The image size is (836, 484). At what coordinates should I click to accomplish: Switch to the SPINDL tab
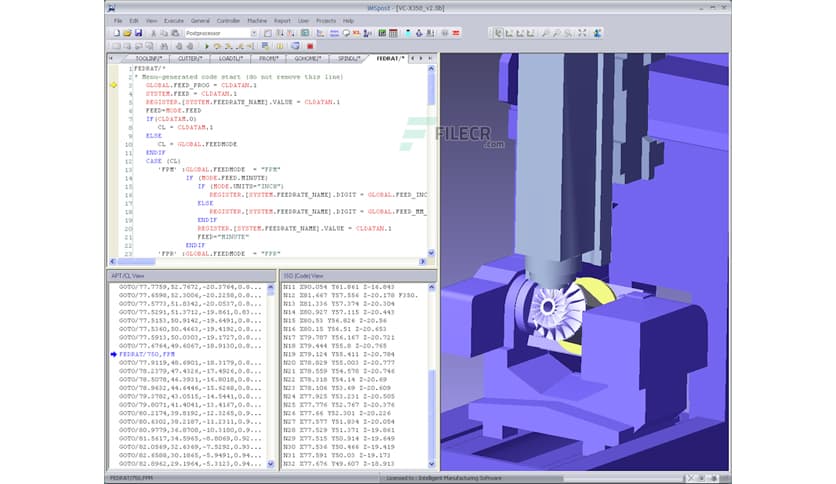pyautogui.click(x=347, y=59)
